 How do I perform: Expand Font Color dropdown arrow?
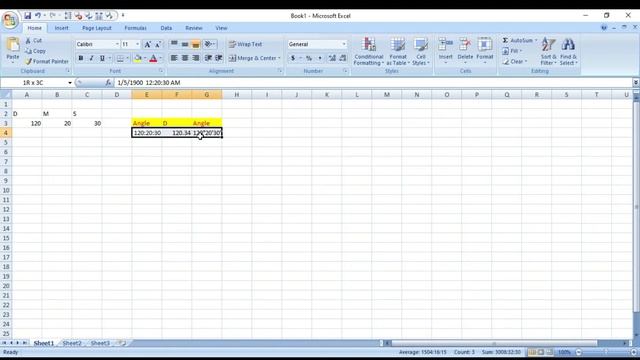pyautogui.click(x=160, y=58)
